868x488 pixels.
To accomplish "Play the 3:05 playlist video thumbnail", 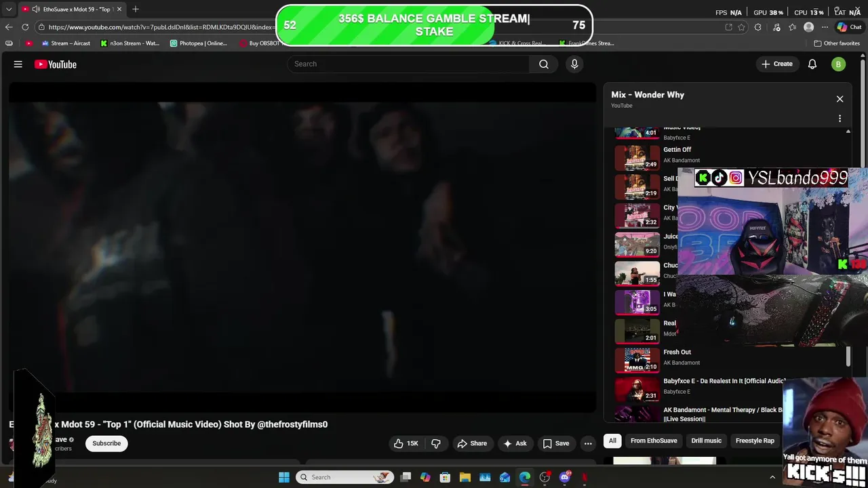I will pyautogui.click(x=637, y=302).
